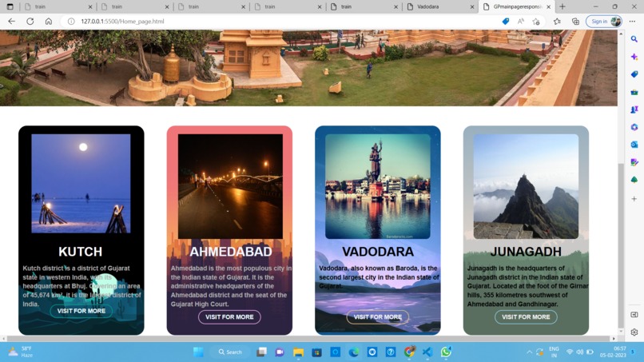Open the blue shopping tag icon
Viewport: 644px width, 362px height.
pyautogui.click(x=506, y=22)
